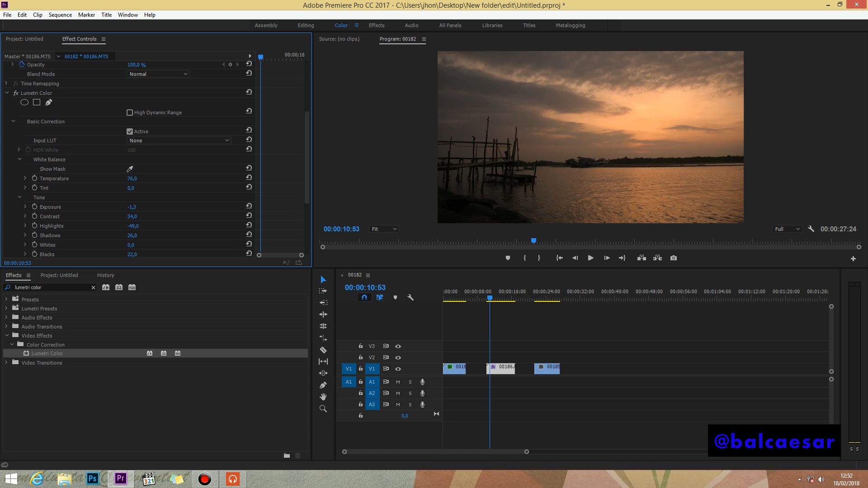Add marker in the timeline panel
Screen dimensions: 868x488
pos(395,298)
